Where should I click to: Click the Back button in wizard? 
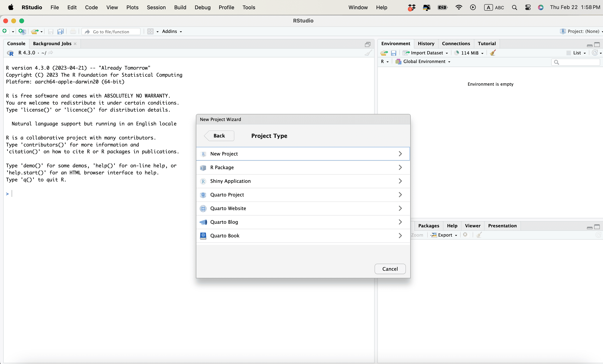(219, 136)
